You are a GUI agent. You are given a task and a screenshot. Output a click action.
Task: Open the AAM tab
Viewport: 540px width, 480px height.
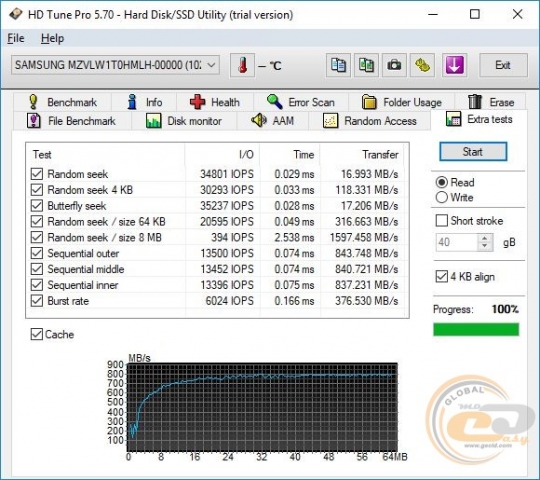[272, 121]
